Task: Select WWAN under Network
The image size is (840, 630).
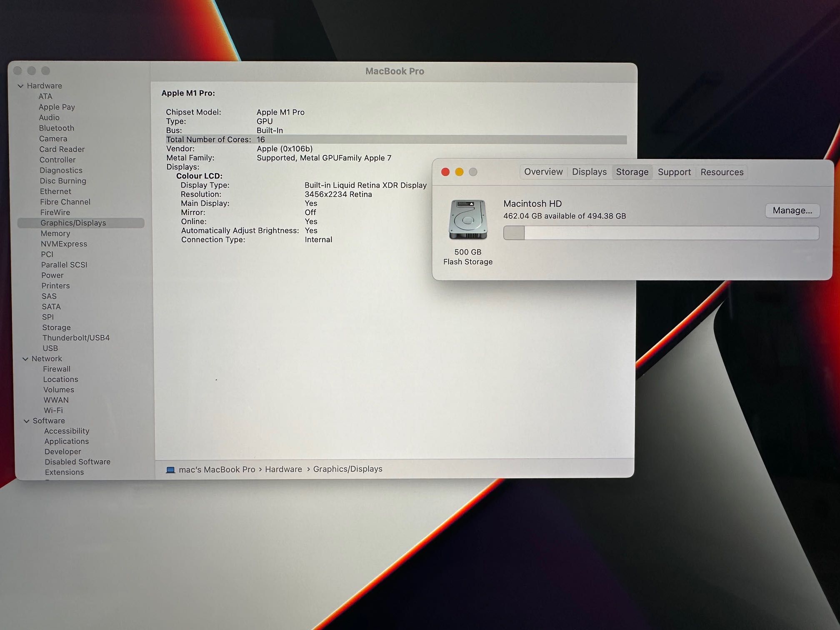Action: [x=56, y=400]
